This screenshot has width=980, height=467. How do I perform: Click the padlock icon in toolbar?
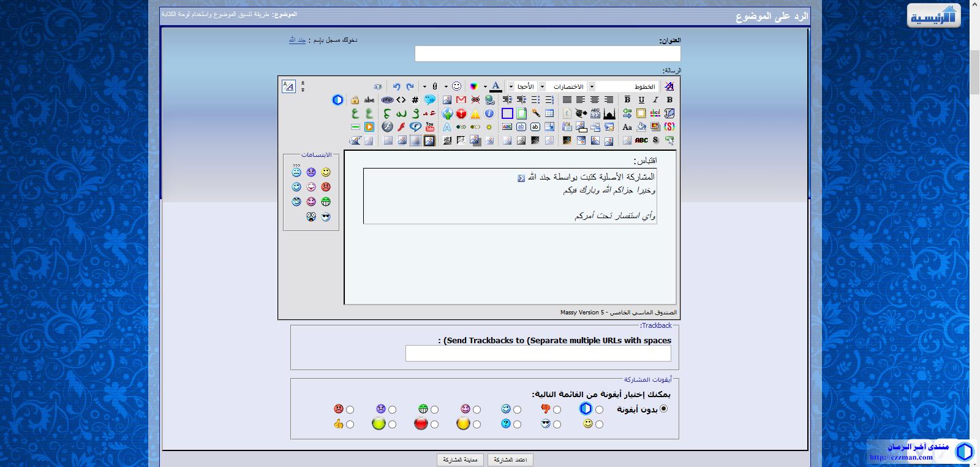click(x=355, y=100)
